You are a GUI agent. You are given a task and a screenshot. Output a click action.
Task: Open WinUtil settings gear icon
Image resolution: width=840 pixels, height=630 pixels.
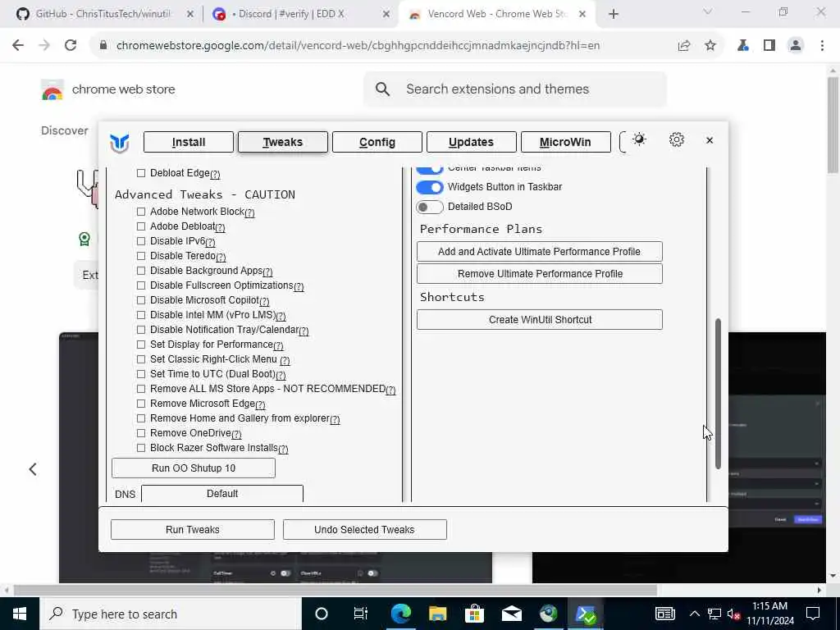click(x=677, y=139)
